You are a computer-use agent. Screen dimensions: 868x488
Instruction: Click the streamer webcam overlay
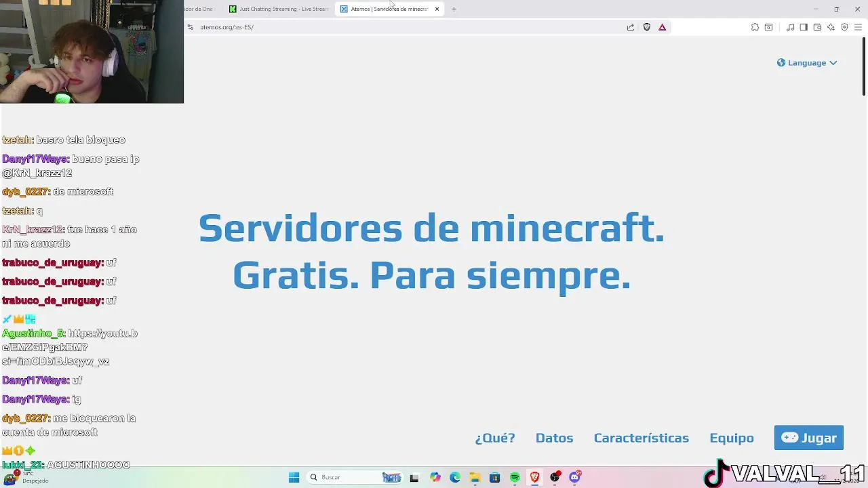tap(92, 52)
